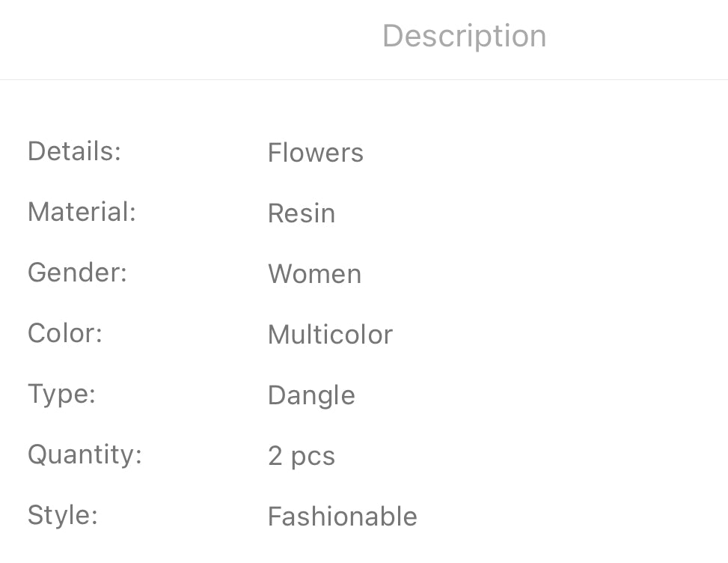Select the Women gender value
The height and width of the screenshot is (563, 728).
pyautogui.click(x=314, y=274)
